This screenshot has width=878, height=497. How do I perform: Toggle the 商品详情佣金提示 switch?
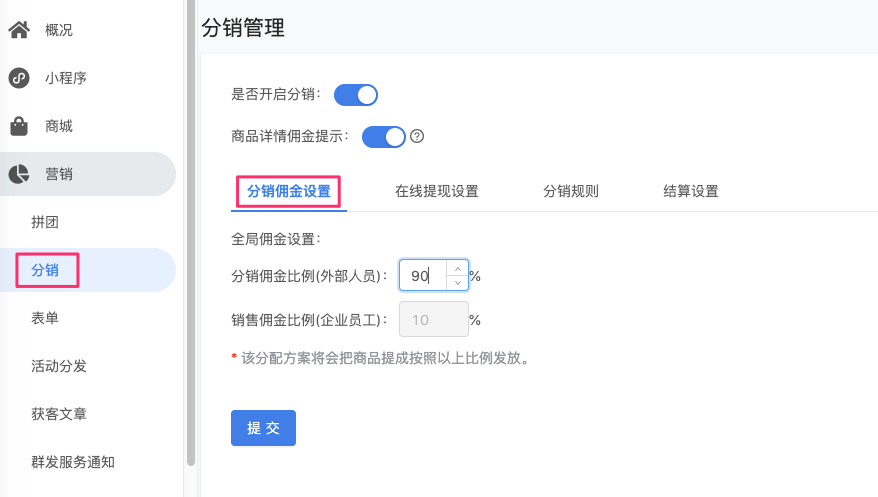384,137
